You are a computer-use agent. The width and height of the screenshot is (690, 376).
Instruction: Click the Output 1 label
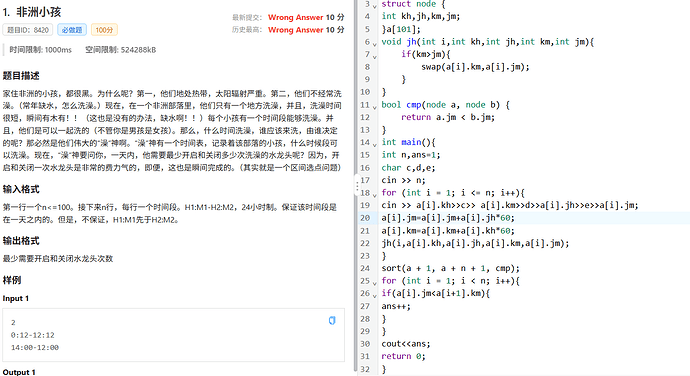click(x=19, y=372)
